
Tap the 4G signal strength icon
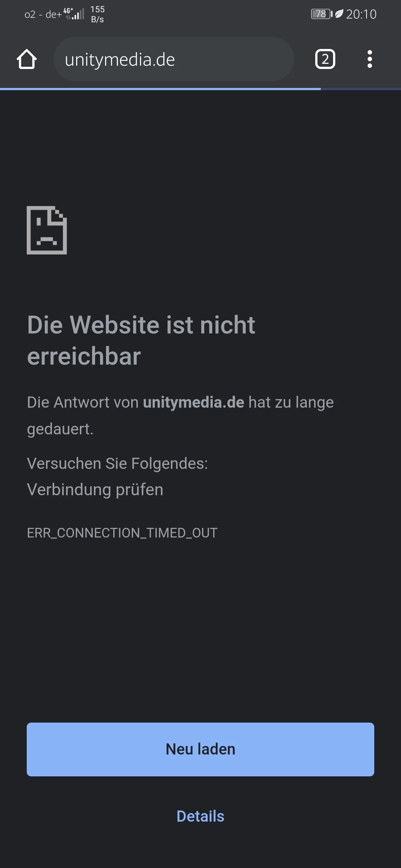(74, 14)
